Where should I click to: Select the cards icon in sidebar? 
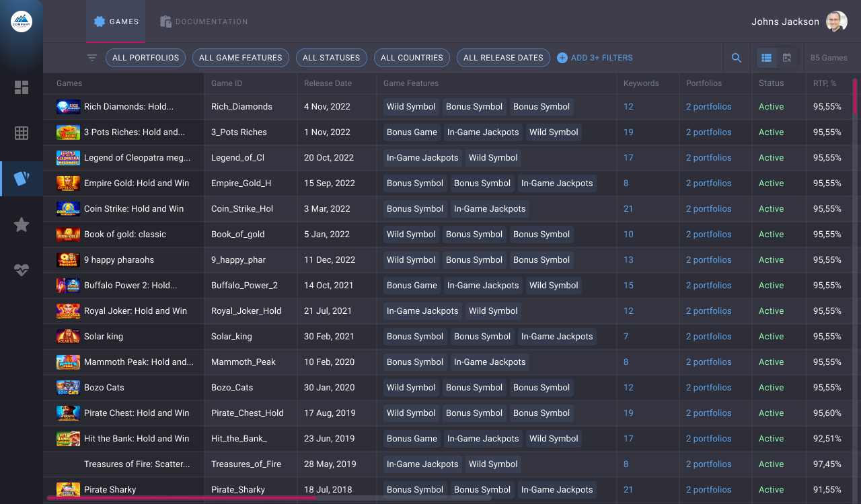click(22, 179)
